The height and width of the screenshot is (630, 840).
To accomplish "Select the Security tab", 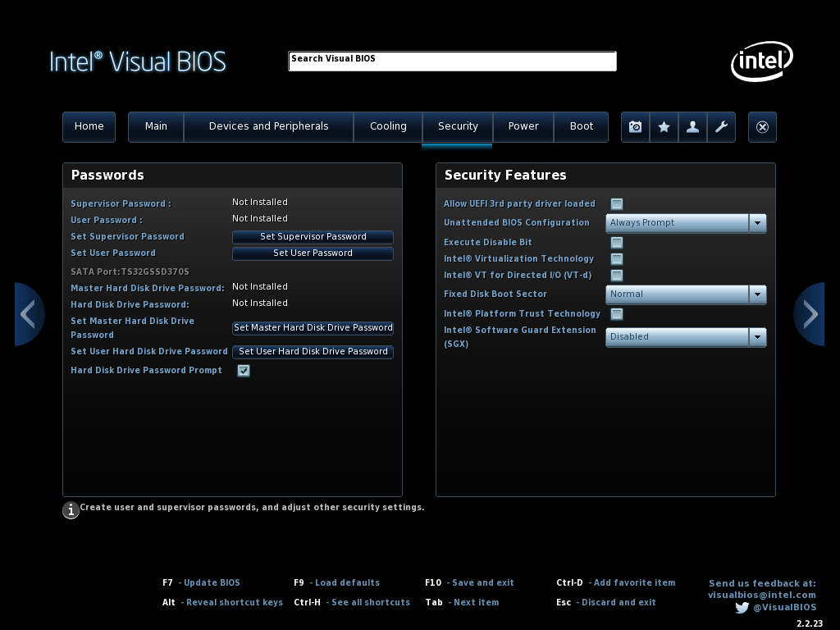I will pos(458,127).
